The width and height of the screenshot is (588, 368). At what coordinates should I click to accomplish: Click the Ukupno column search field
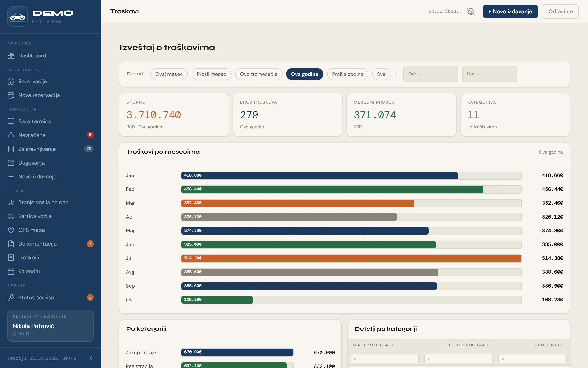coord(532,359)
